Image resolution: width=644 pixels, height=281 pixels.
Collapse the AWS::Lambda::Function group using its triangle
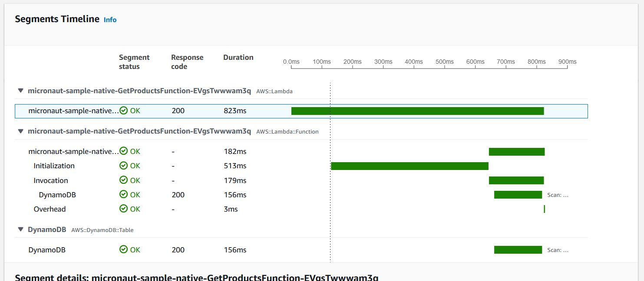pos(20,131)
